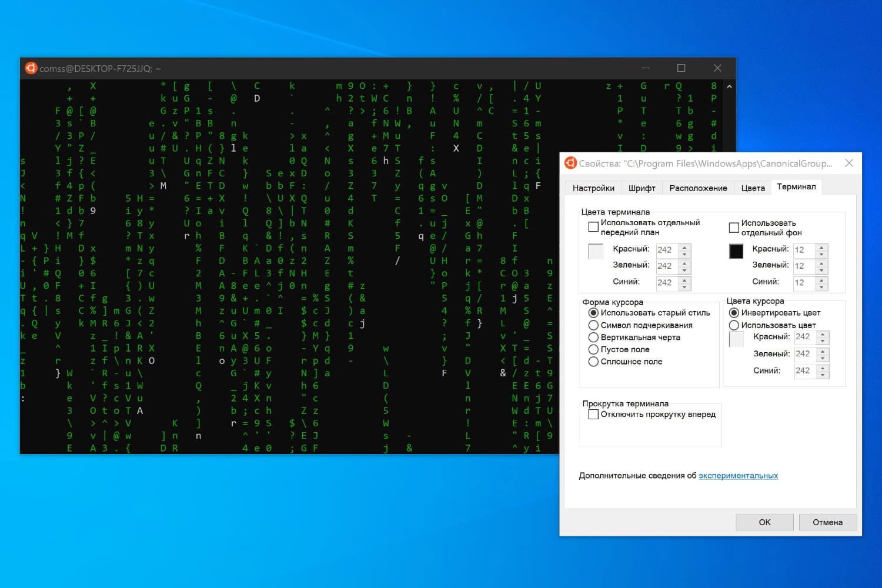Screen dimensions: 882x588
Task: Click the Отмена button
Action: tap(827, 522)
